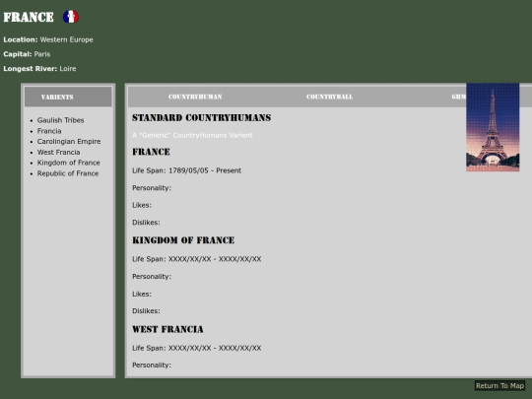Select the Francia list entry

49,131
